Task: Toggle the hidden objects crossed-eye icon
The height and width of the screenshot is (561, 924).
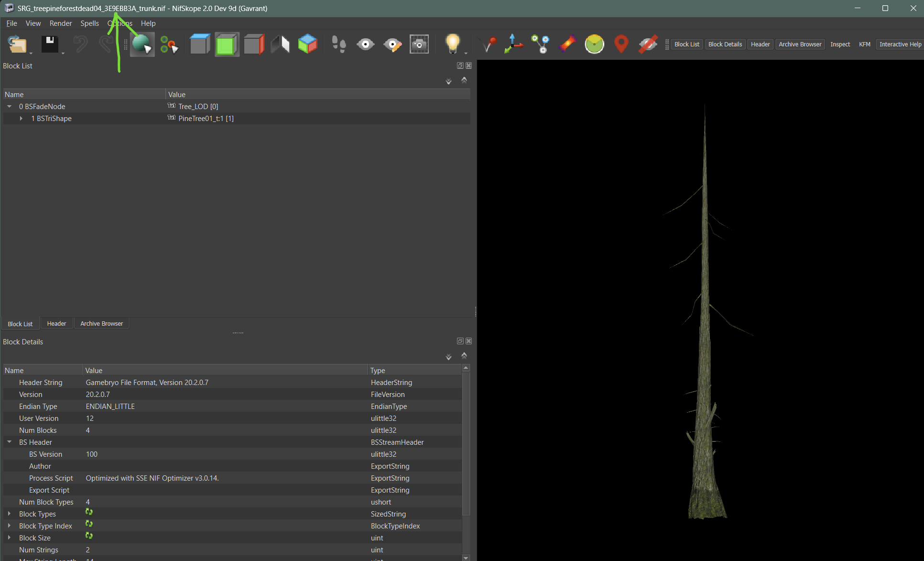Action: pos(648,44)
